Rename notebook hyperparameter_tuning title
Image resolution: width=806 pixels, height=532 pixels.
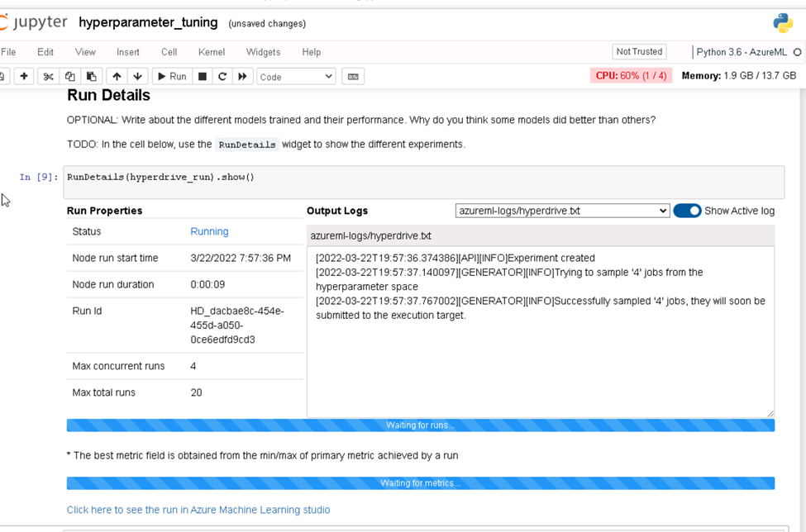148,22
